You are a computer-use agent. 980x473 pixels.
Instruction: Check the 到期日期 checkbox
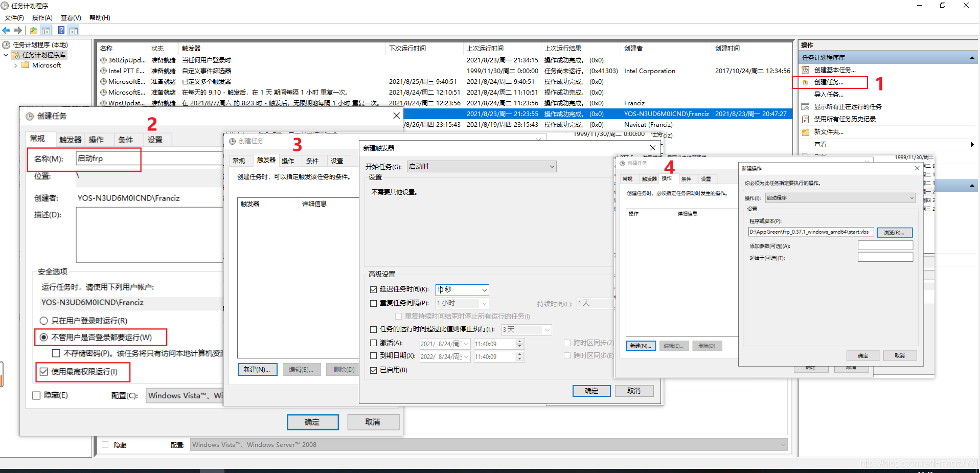click(x=374, y=356)
